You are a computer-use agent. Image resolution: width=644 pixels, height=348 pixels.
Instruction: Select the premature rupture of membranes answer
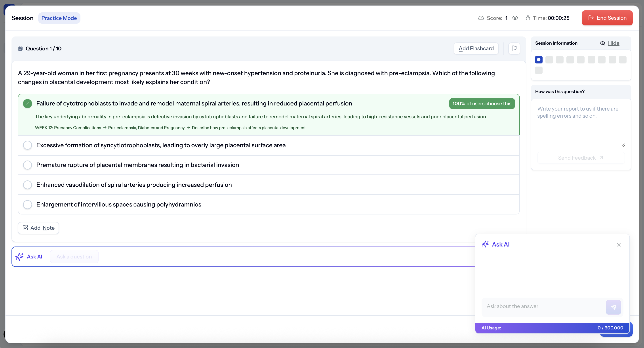[x=27, y=165]
